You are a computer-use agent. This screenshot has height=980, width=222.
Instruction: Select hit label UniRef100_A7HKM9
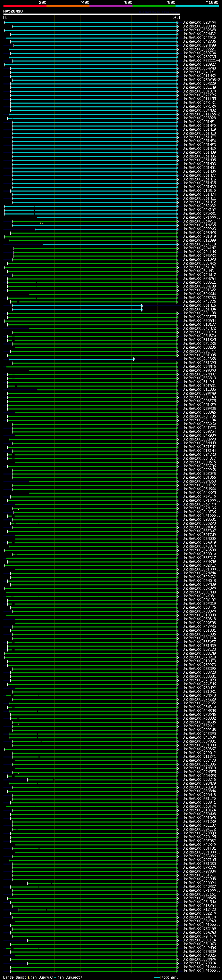[199, 561]
